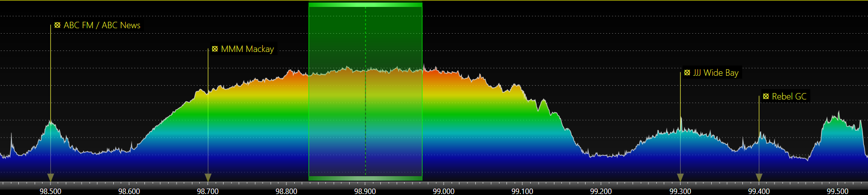Screen dimensions: 868x195
Task: Click the bright green bar atop the filter band
Action: [365, 4]
